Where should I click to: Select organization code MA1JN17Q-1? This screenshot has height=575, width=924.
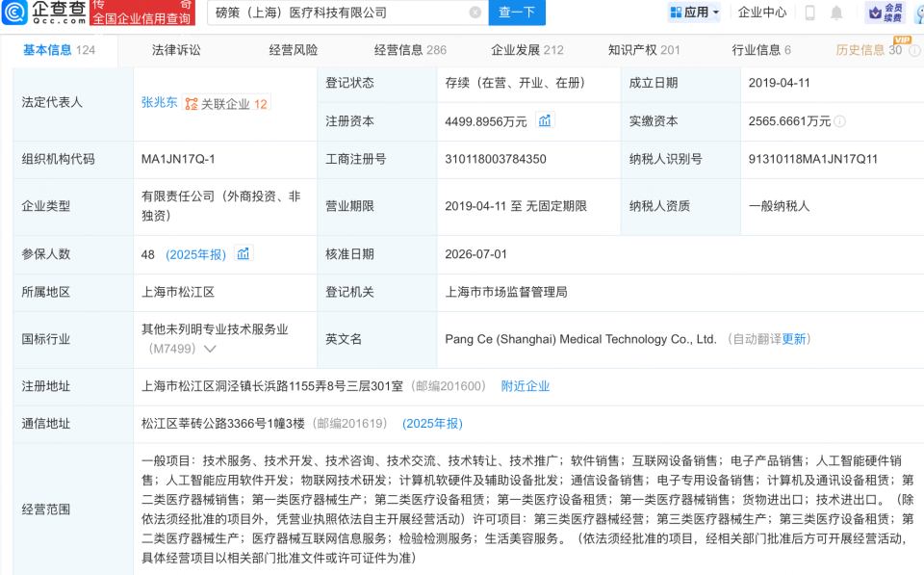point(178,159)
